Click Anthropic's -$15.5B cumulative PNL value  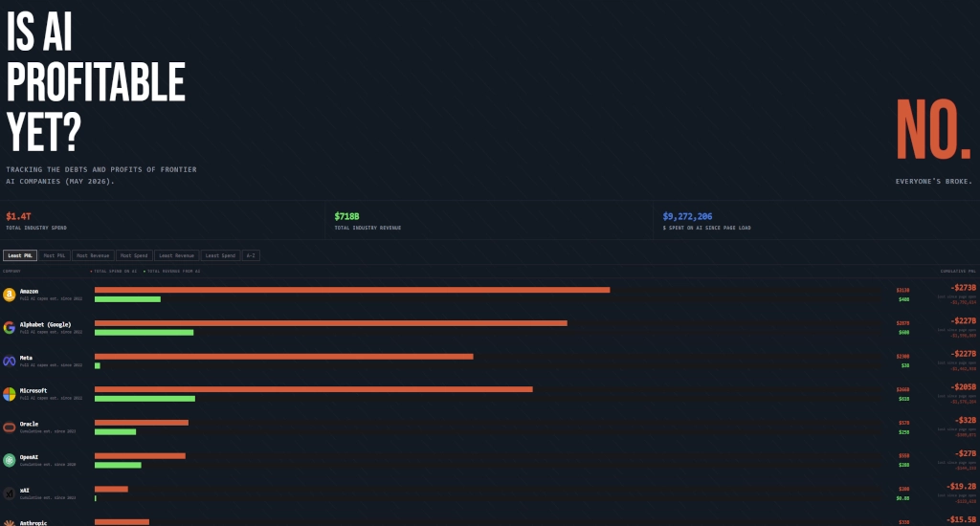961,519
